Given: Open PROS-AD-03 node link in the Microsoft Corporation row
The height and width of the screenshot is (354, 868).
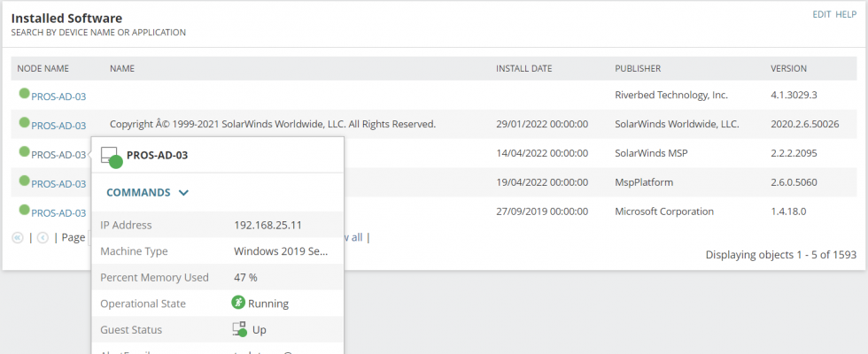Looking at the screenshot, I should 58,213.
